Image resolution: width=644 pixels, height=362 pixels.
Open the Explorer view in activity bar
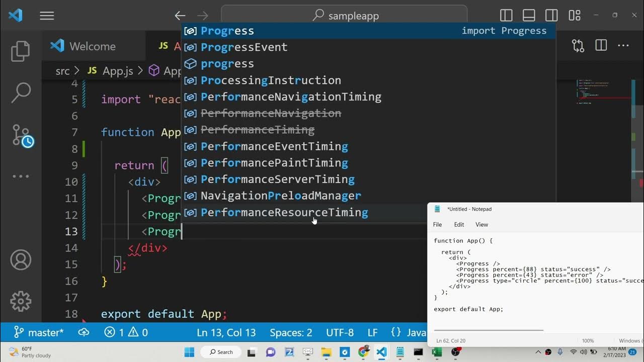tap(21, 51)
